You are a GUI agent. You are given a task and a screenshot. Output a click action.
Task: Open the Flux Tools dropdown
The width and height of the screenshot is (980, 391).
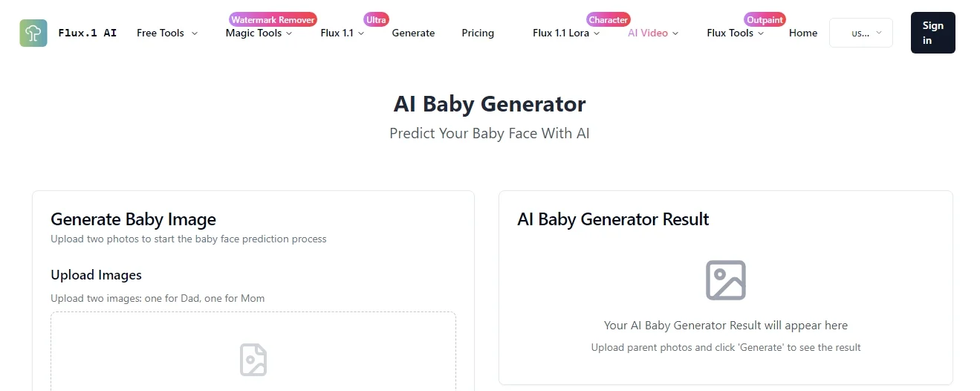[x=736, y=33]
